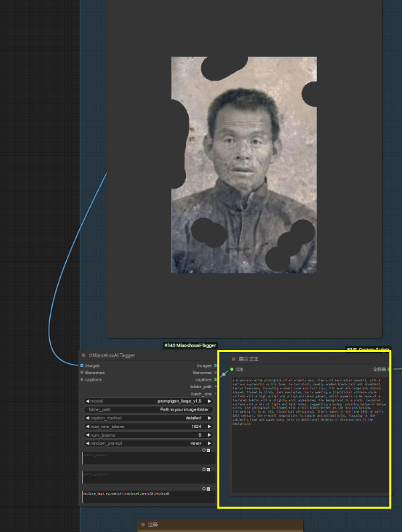Image resolution: width=402 pixels, height=532 pixels.
Task: Click the captions output grid connector
Action: (215, 380)
